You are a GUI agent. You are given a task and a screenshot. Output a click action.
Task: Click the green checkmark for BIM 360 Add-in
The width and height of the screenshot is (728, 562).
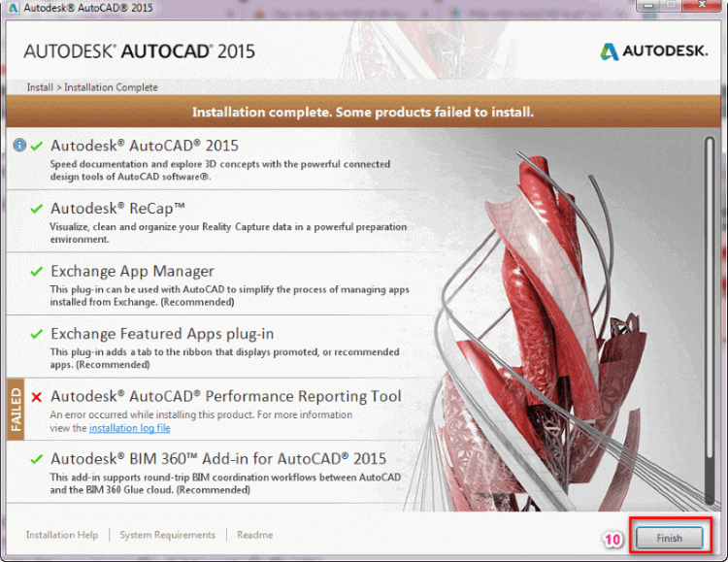37,459
